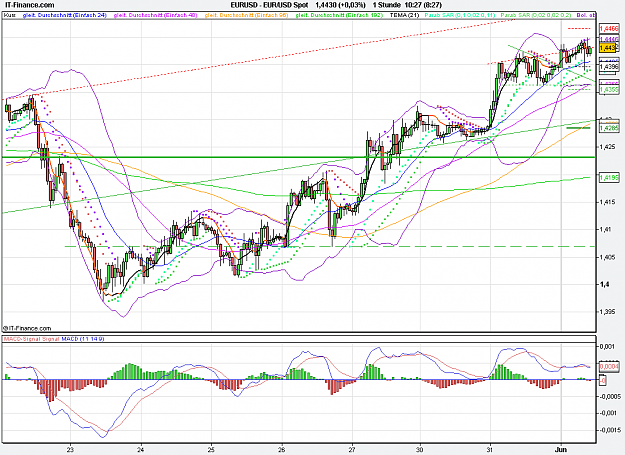Image resolution: width=625 pixels, height=455 pixels.
Task: Click date label 27 on time axis
Action: click(x=352, y=449)
